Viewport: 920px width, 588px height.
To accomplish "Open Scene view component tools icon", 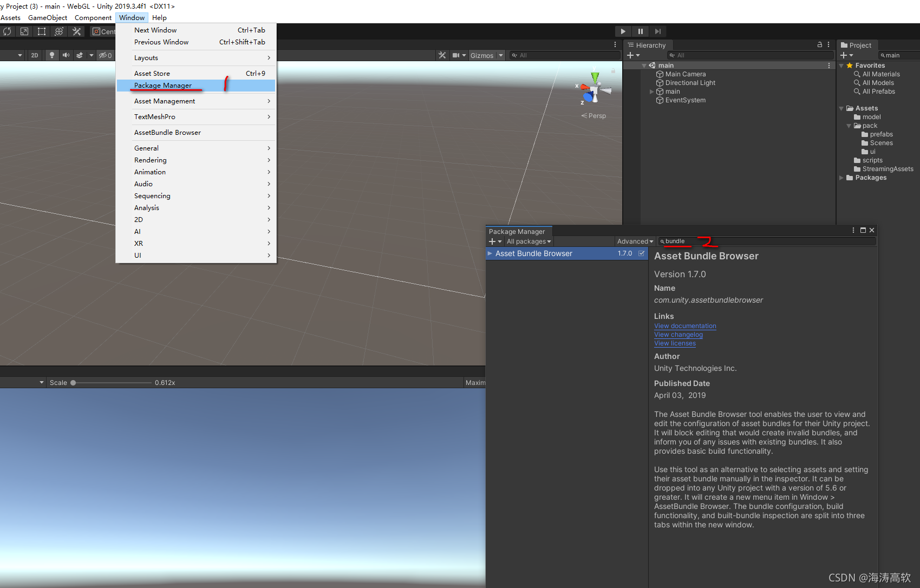I will click(x=442, y=55).
